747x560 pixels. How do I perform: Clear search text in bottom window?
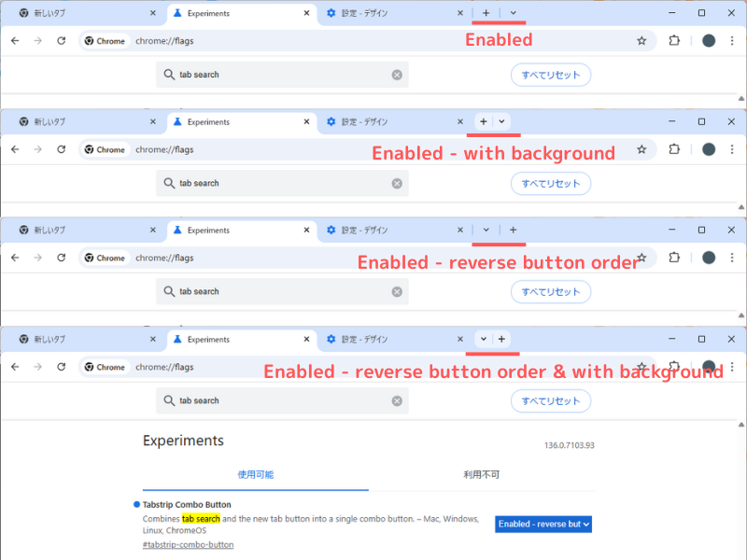(x=397, y=401)
